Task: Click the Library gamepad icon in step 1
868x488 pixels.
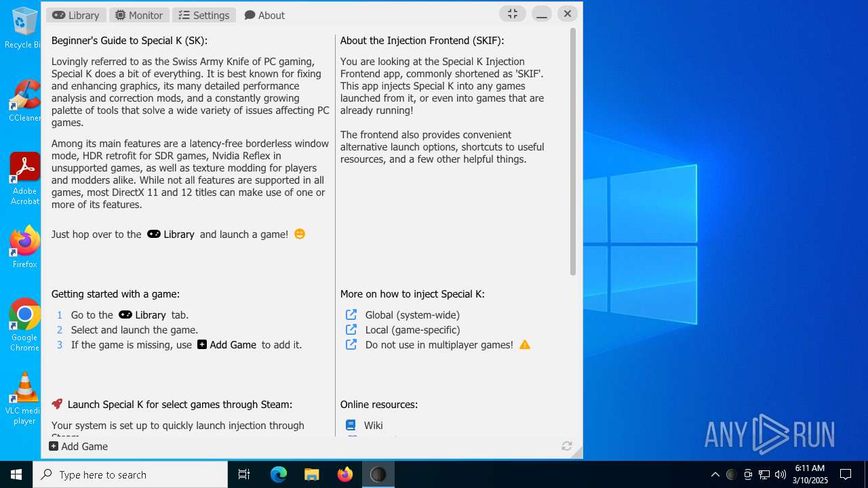Action: point(125,314)
